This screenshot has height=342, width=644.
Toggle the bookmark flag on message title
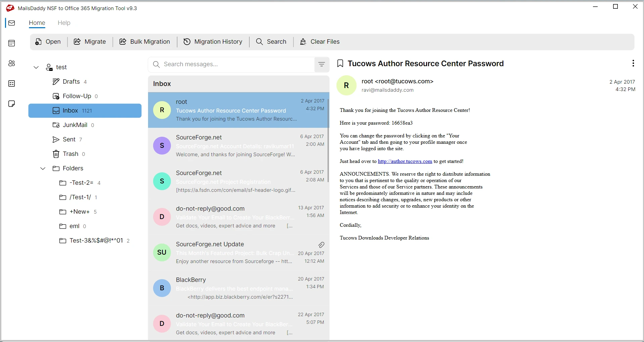click(x=340, y=63)
